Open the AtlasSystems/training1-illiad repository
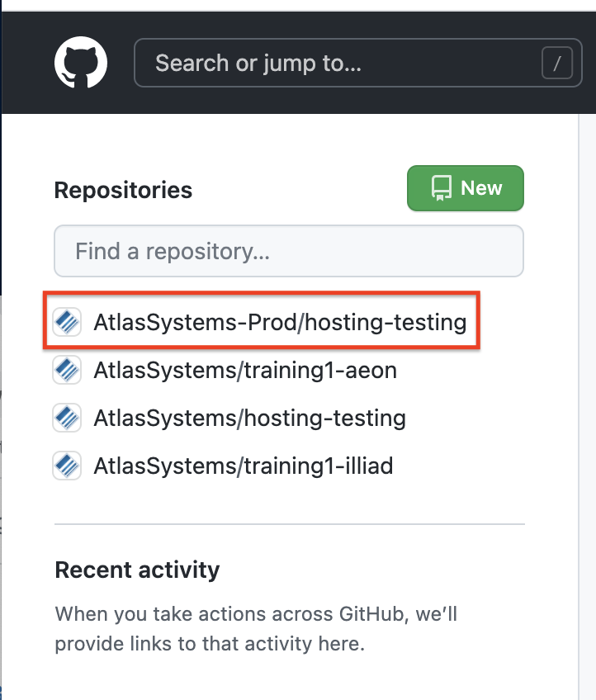Viewport: 596px width, 700px height. click(243, 466)
